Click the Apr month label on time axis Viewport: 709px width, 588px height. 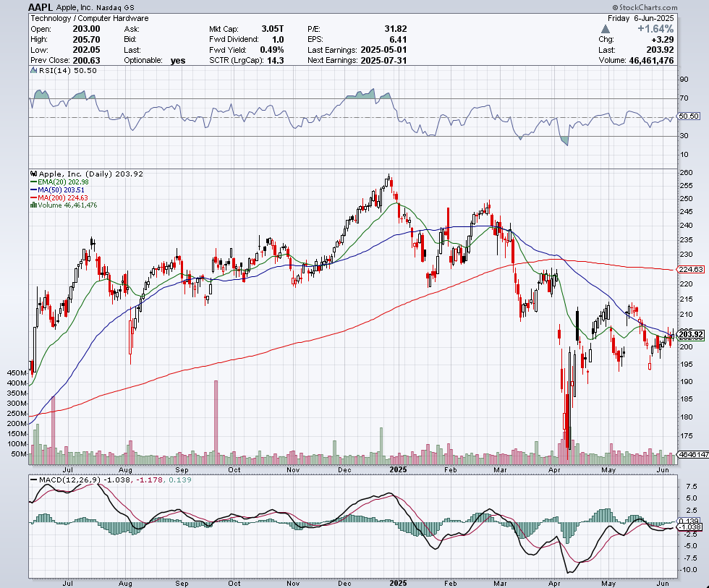[555, 469]
